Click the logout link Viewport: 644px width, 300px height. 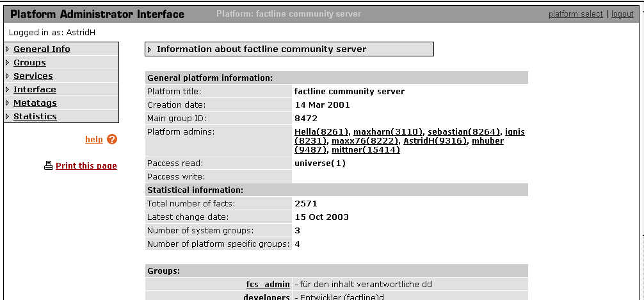(x=622, y=14)
